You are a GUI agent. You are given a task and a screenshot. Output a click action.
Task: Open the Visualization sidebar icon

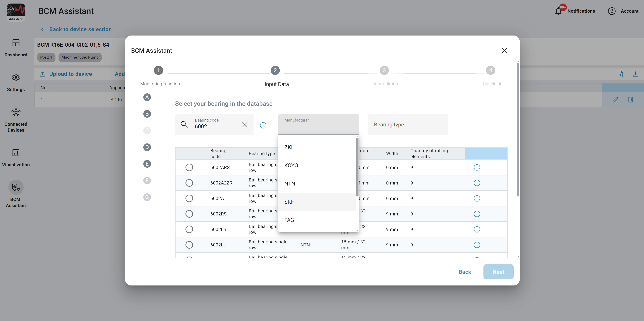(16, 153)
